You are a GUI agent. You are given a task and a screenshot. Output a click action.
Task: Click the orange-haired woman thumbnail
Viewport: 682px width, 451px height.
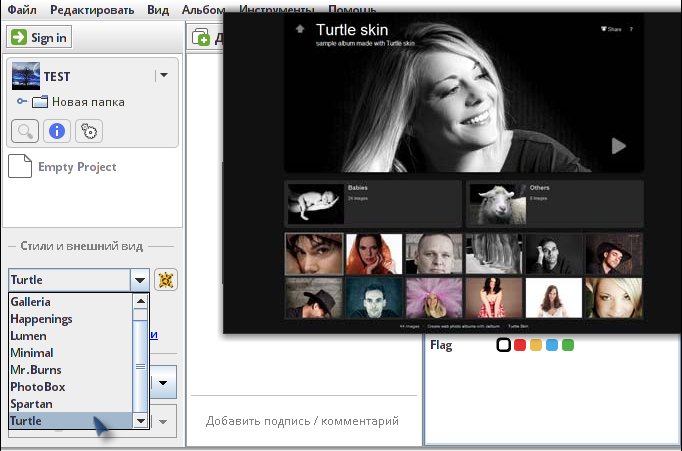tap(374, 254)
